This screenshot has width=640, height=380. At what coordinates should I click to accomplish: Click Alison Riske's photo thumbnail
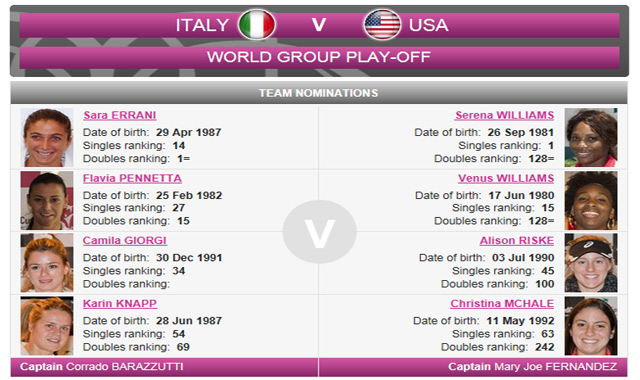point(591,262)
